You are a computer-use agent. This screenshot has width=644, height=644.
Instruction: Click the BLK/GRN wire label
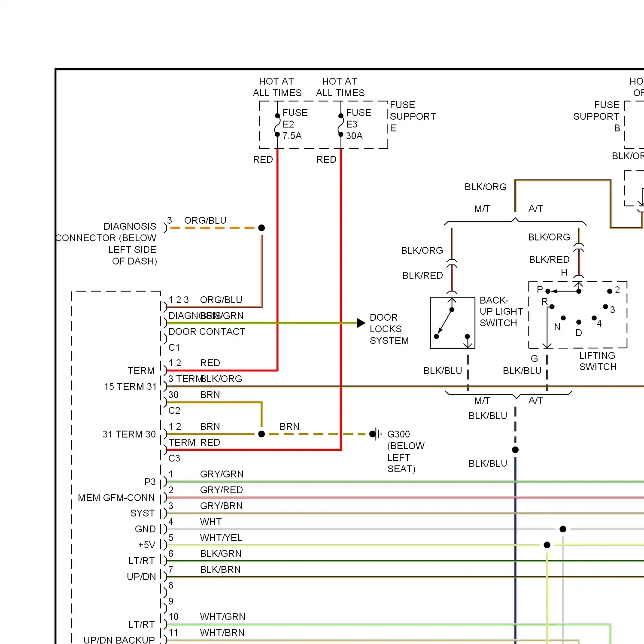pyautogui.click(x=221, y=553)
